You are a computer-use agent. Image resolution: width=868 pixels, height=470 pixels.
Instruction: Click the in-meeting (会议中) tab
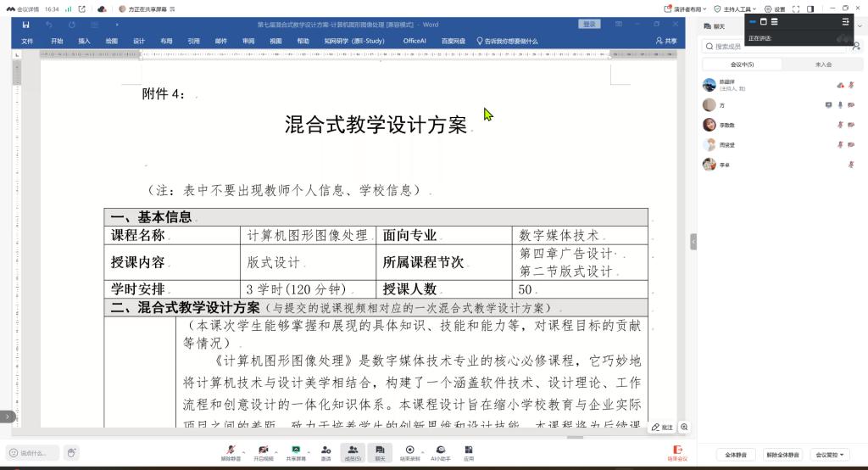tap(743, 64)
